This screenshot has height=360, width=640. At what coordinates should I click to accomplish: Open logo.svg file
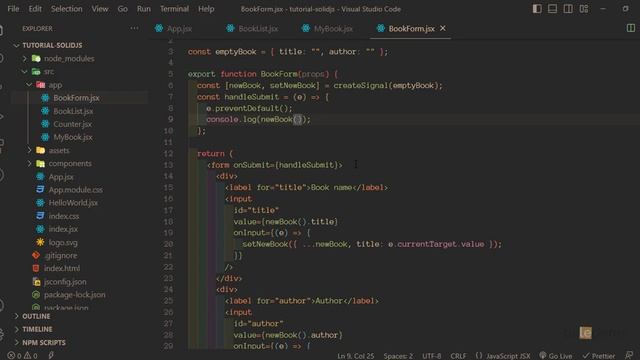(63, 242)
